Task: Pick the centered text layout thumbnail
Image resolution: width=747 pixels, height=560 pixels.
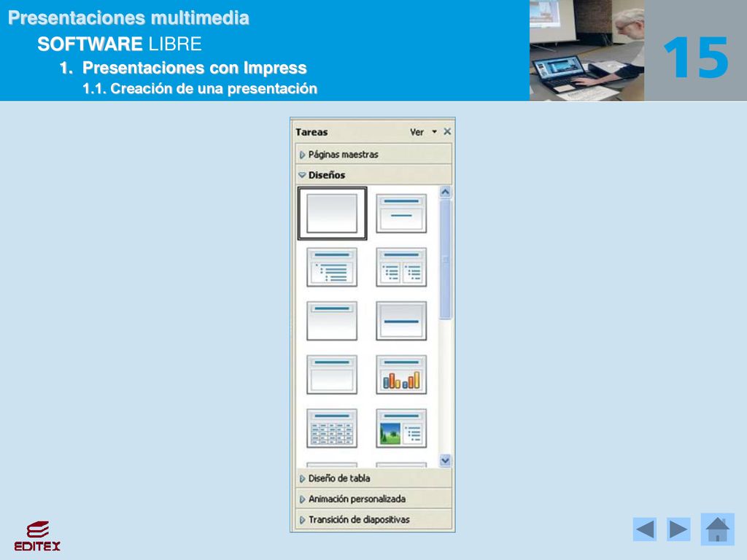Action: click(401, 321)
